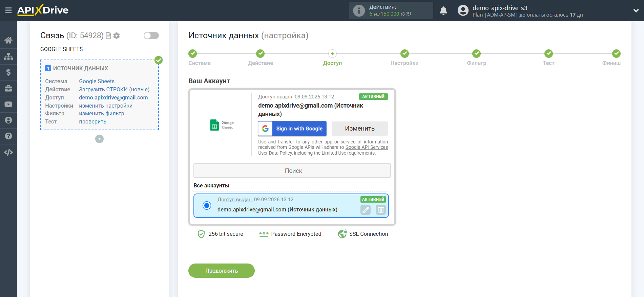Click the 256 bit secure shield icon

point(201,234)
